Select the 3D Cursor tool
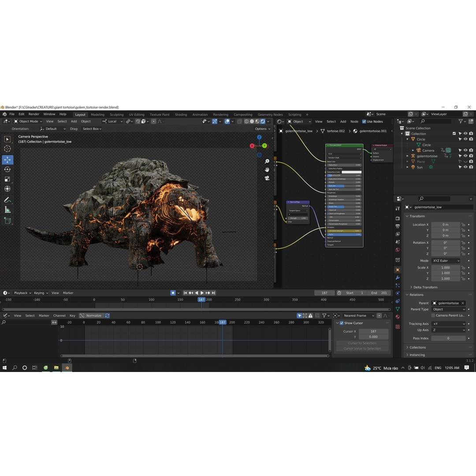 coord(7,149)
